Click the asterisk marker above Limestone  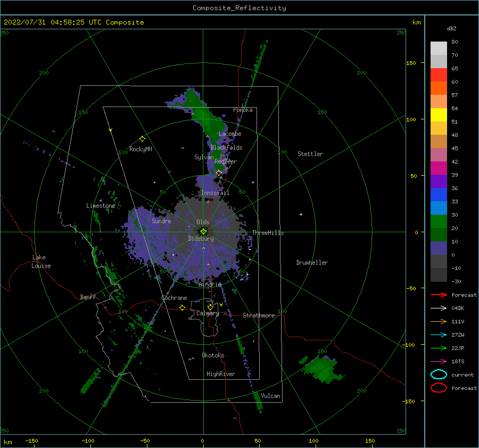pyautogui.click(x=101, y=201)
